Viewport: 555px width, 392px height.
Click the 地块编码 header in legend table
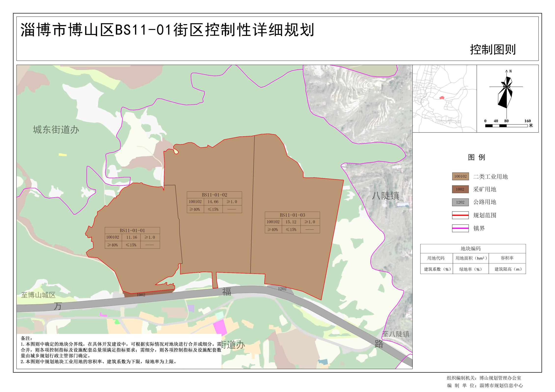click(x=470, y=249)
